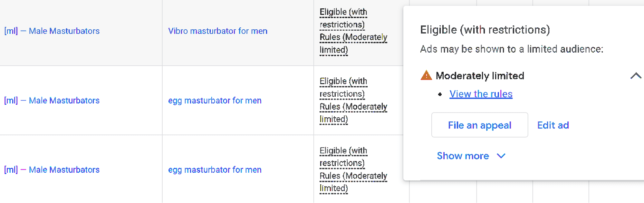Click the popup heading Eligible (with restrictions)
644x203 pixels.
[x=485, y=30]
